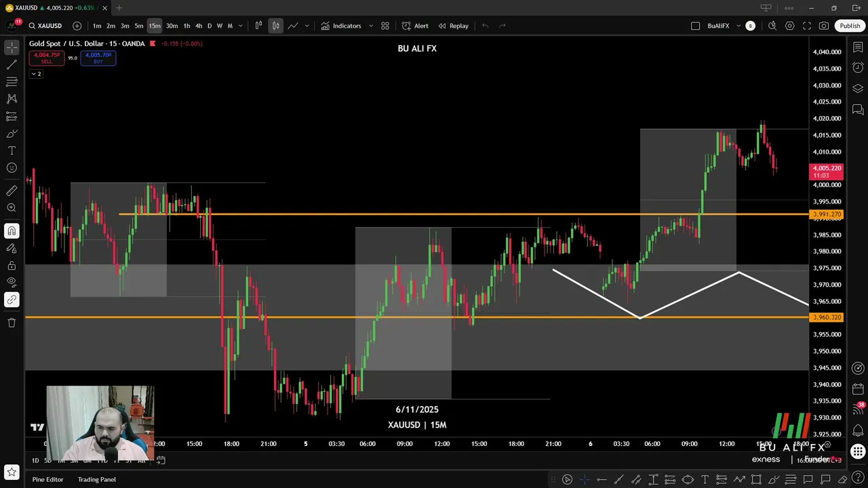Take a chart snapshot with camera icon

(824, 26)
